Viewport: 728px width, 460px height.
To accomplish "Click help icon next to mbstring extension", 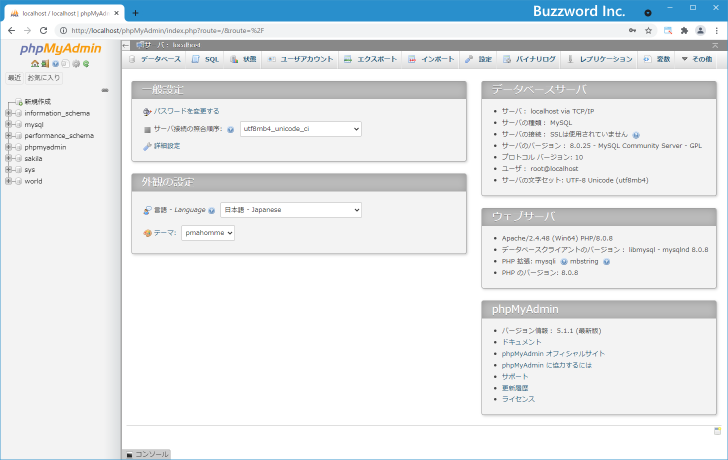I will (606, 262).
